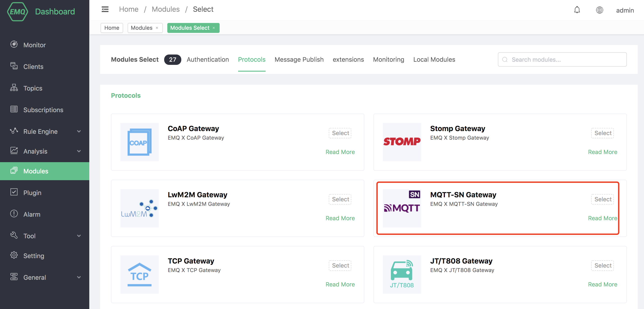Screen dimensions: 644x309
Task: Toggle the hamburger sidebar collapse icon
Action: pos(105,9)
